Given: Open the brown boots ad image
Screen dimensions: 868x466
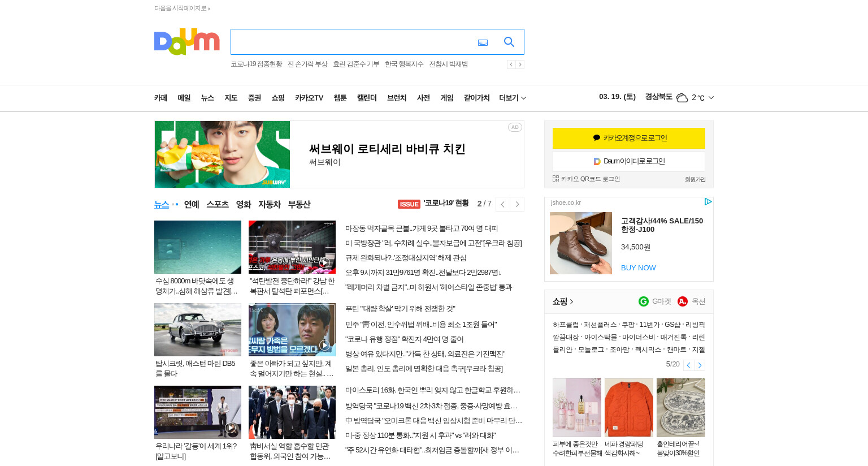Looking at the screenshot, I should (581, 243).
